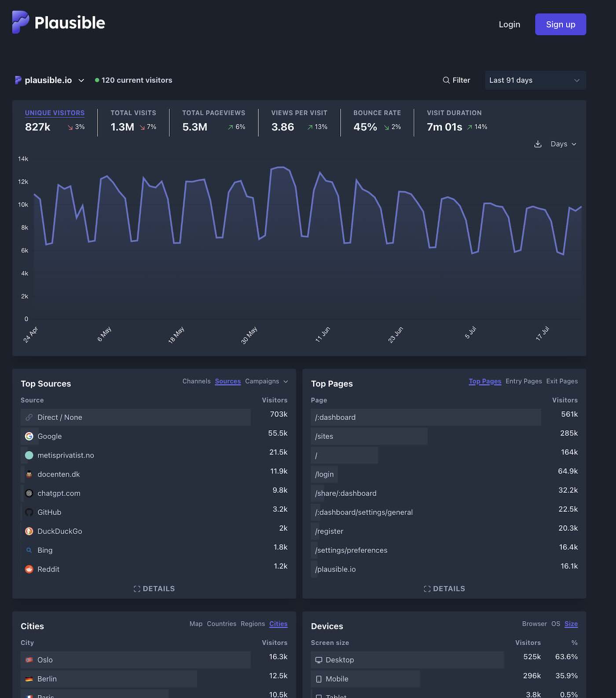Expand the Campaigns dropdown in Top Sources
This screenshot has height=698, width=616.
(266, 381)
